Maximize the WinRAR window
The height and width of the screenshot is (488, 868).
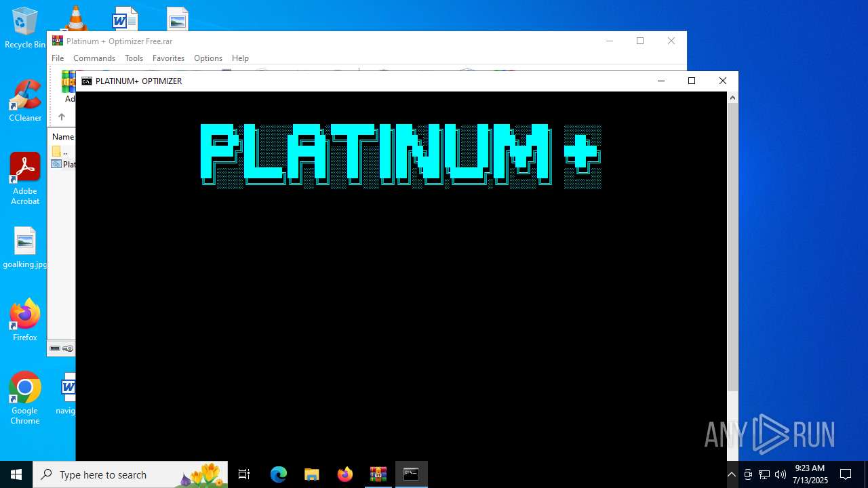coord(640,41)
